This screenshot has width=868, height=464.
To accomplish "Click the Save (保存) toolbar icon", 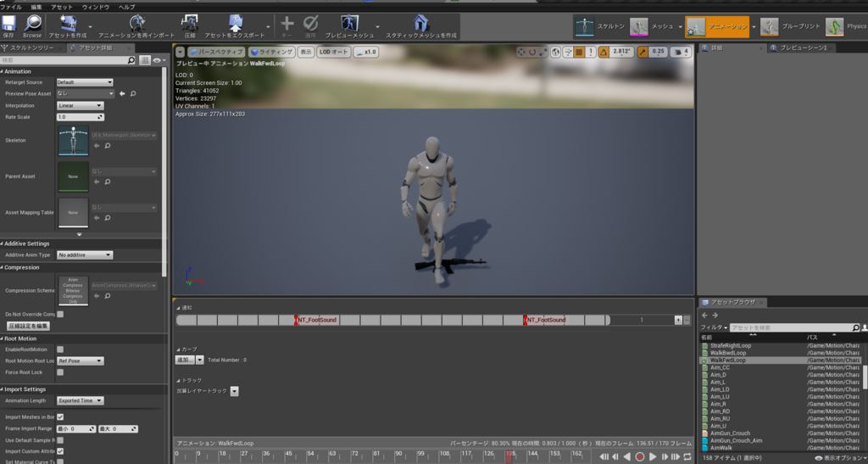I will pyautogui.click(x=8, y=24).
